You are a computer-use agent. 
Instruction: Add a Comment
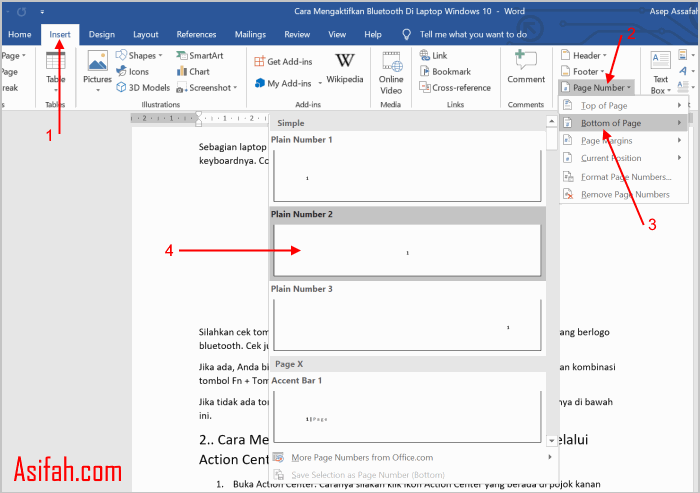(x=526, y=67)
